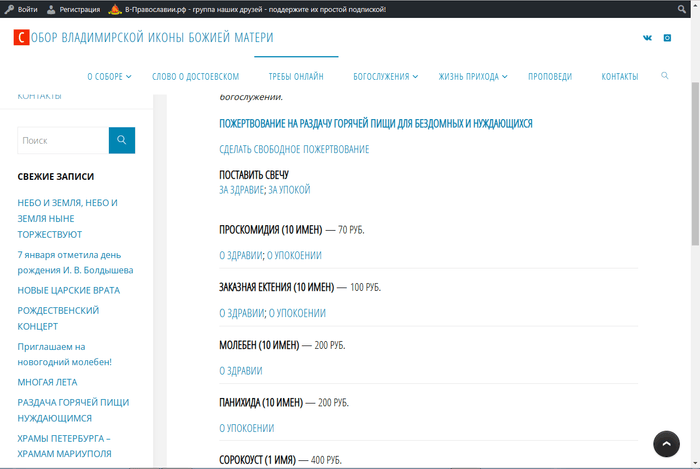Open 'О здравии' link under Молебен
The width and height of the screenshot is (700, 469).
[241, 371]
